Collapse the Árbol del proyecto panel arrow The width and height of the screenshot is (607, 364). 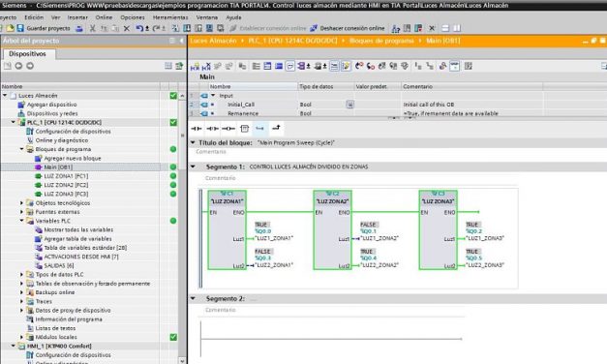pyautogui.click(x=182, y=41)
